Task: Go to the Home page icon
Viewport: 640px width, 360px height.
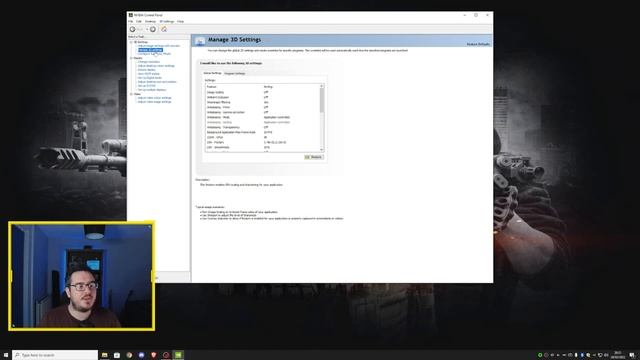Action: 164,29
